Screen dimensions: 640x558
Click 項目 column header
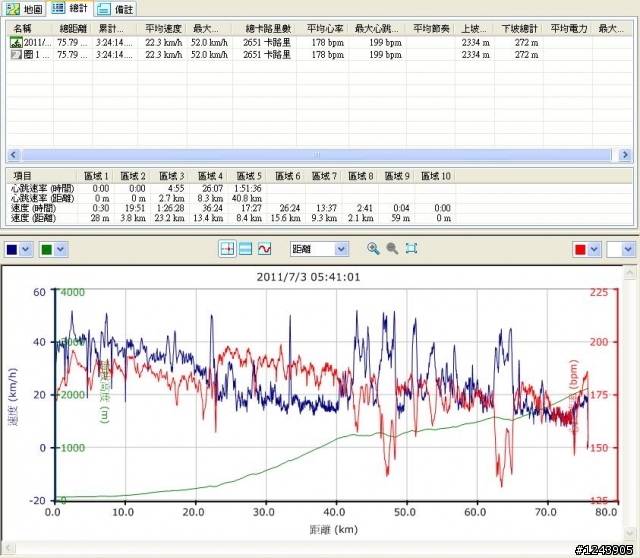(22, 176)
